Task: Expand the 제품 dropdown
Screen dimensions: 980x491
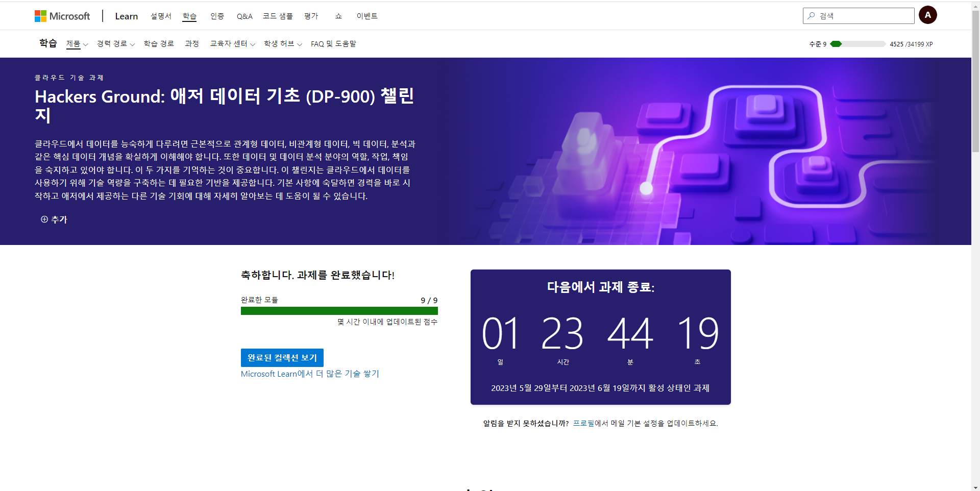Action: [x=77, y=44]
